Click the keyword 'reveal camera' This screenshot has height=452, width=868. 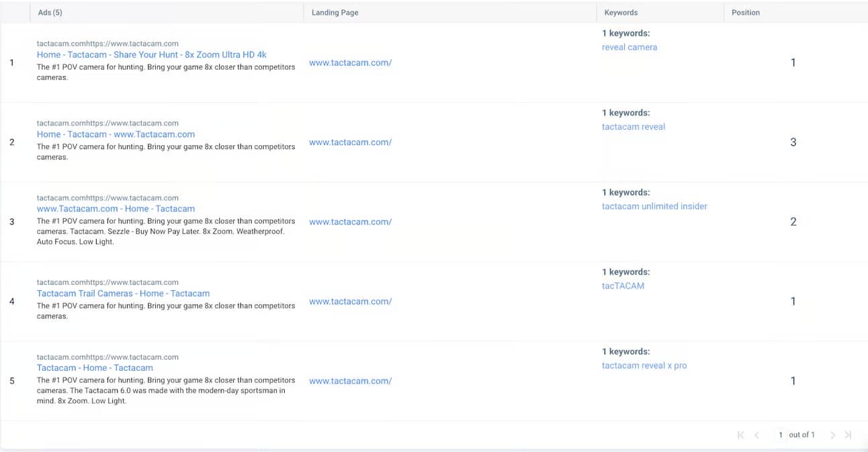point(630,47)
